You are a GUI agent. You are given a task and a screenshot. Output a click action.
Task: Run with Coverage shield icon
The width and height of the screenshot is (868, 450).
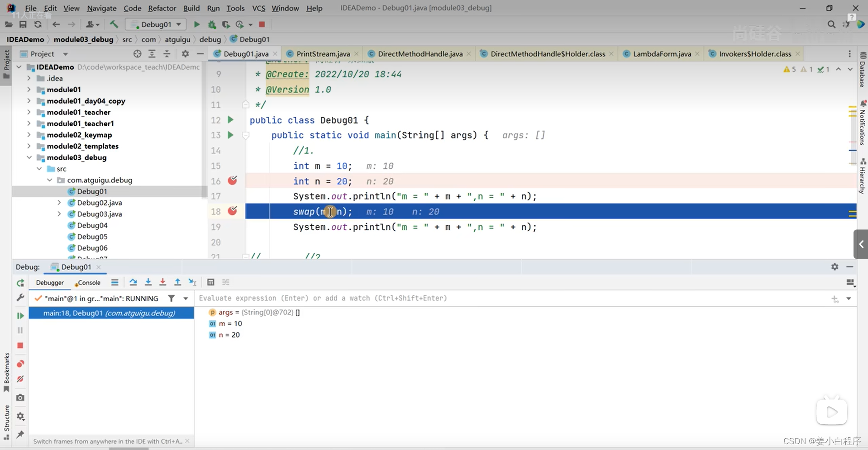(226, 24)
